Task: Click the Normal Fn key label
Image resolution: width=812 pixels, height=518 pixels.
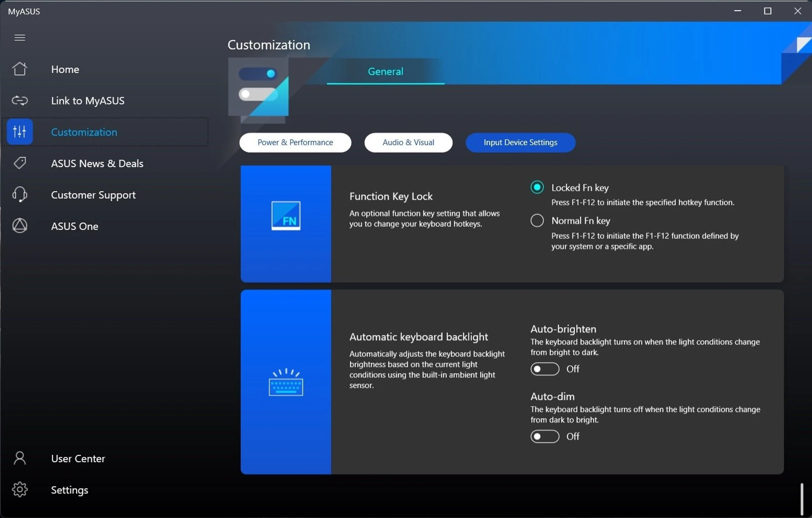Action: point(581,220)
